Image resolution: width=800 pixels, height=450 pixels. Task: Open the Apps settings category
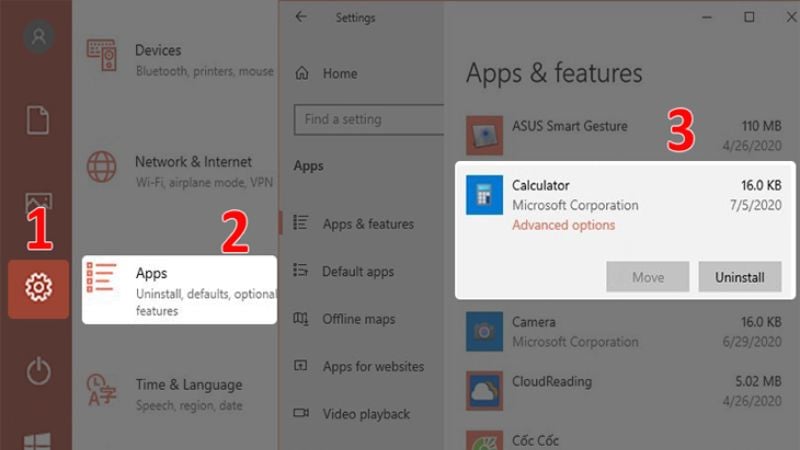point(180,290)
